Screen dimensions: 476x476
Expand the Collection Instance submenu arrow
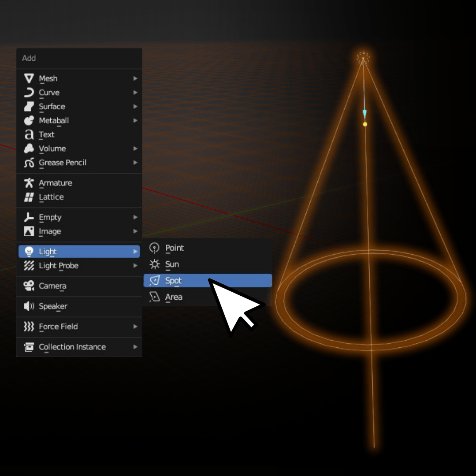tap(135, 347)
